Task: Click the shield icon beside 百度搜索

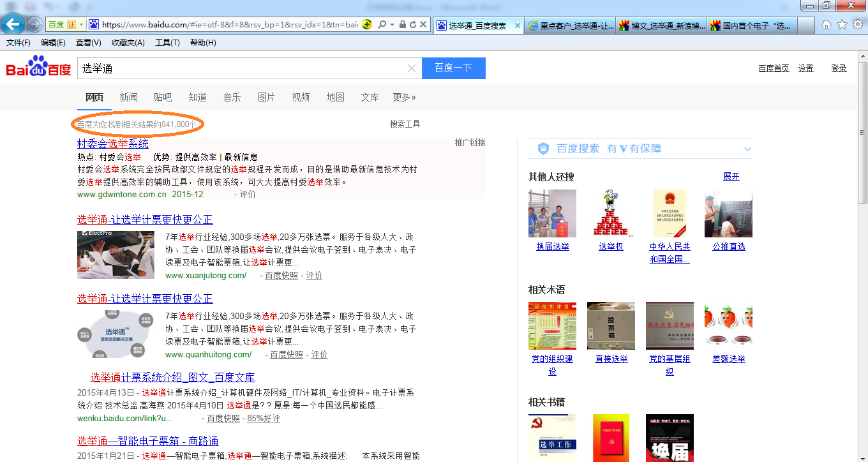Action: coord(543,149)
